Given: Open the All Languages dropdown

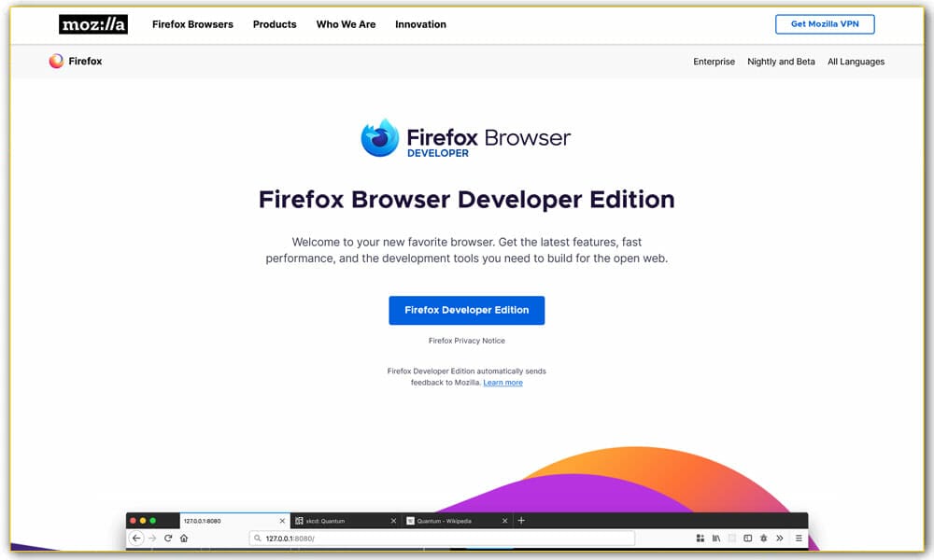Looking at the screenshot, I should (x=856, y=62).
